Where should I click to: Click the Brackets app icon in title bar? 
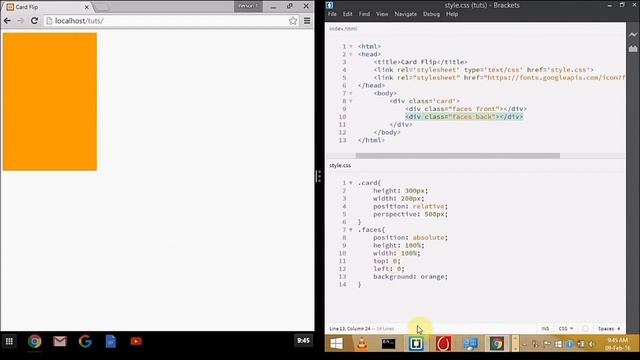point(330,5)
